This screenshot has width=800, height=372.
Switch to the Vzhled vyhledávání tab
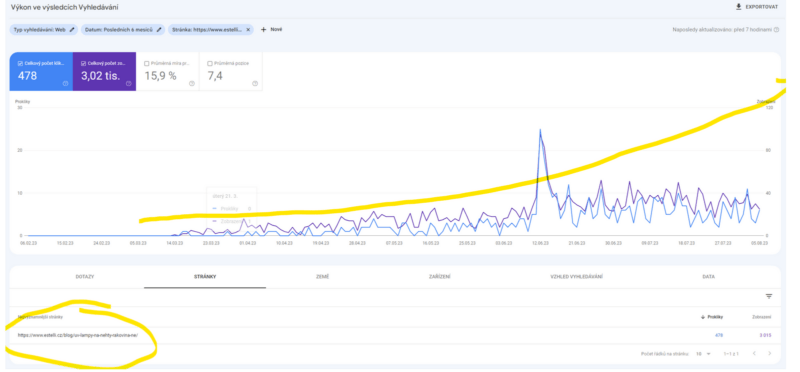pos(577,277)
